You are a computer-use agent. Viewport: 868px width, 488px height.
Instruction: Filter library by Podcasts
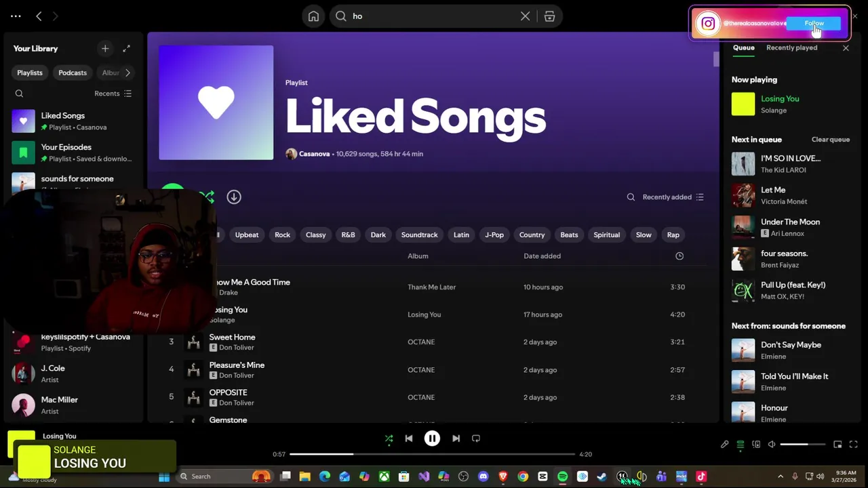pos(73,73)
